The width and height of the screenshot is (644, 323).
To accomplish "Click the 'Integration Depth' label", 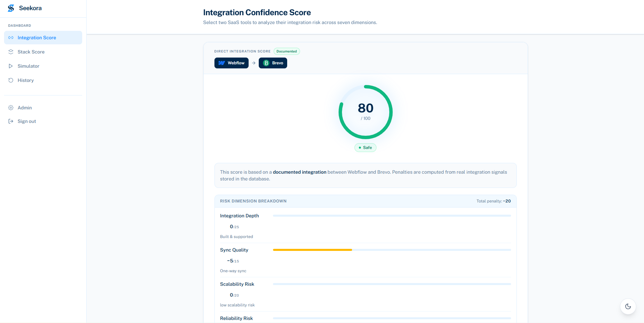I will pos(239,216).
